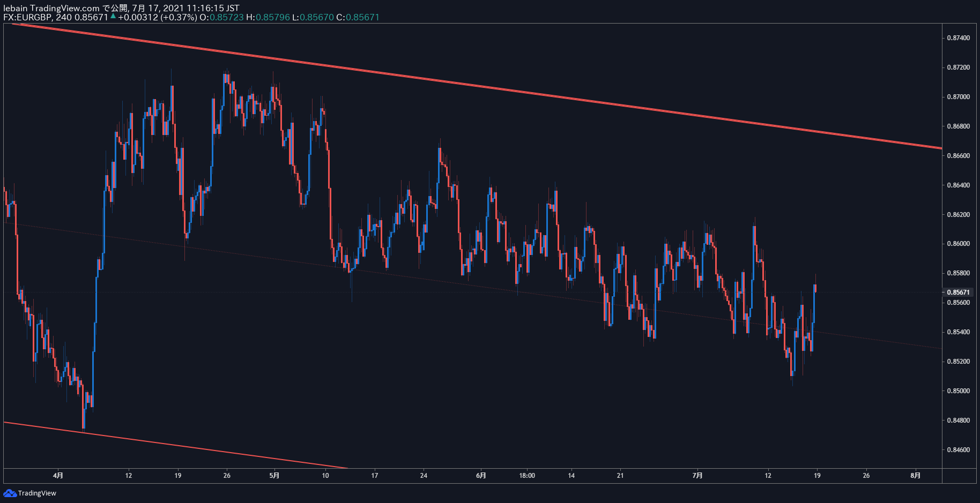Click the 7月 date label on time axis
980x503 pixels.
(x=697, y=476)
